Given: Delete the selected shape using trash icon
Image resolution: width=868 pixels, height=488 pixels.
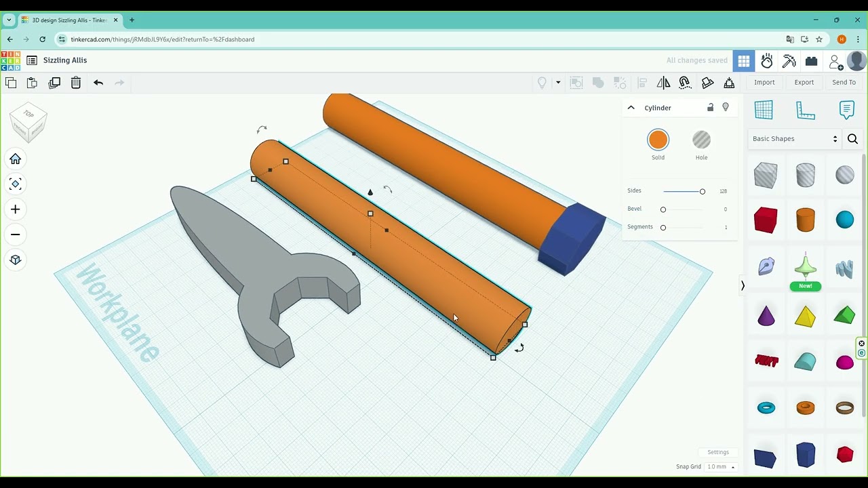Looking at the screenshot, I should [76, 83].
